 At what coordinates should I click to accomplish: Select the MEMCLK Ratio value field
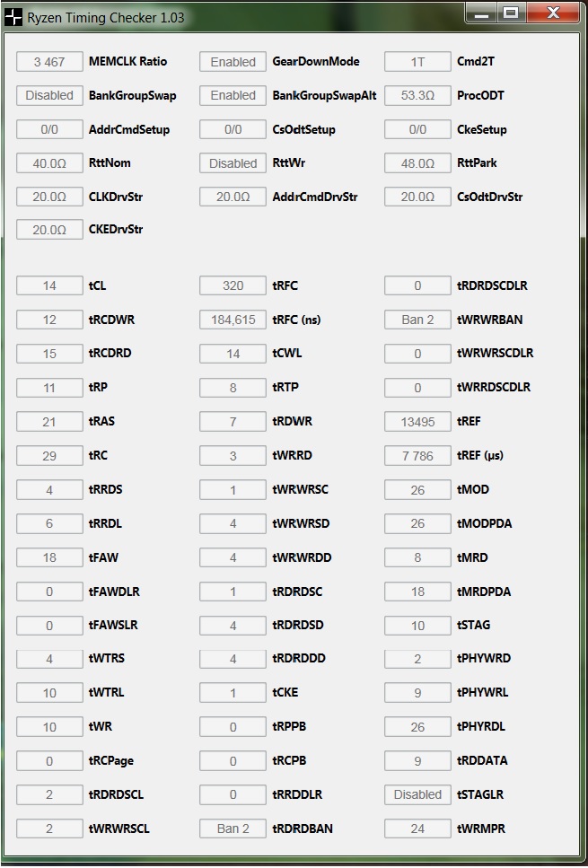click(x=49, y=61)
